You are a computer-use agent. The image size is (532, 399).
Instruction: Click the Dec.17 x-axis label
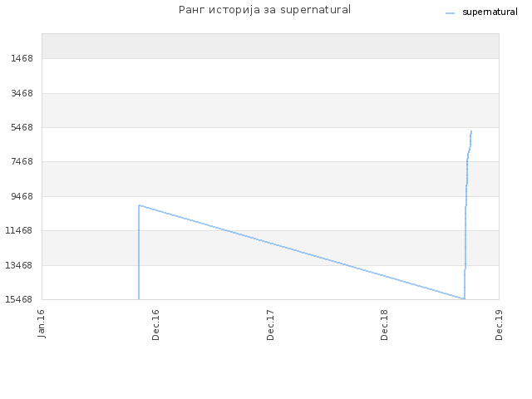[270, 325]
